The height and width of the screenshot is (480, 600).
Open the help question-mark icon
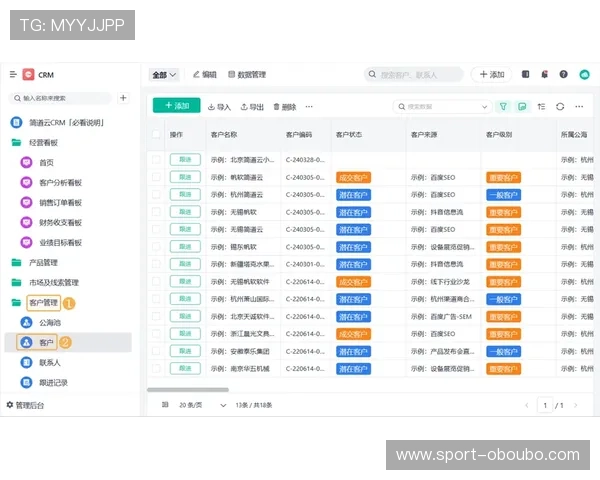[563, 74]
